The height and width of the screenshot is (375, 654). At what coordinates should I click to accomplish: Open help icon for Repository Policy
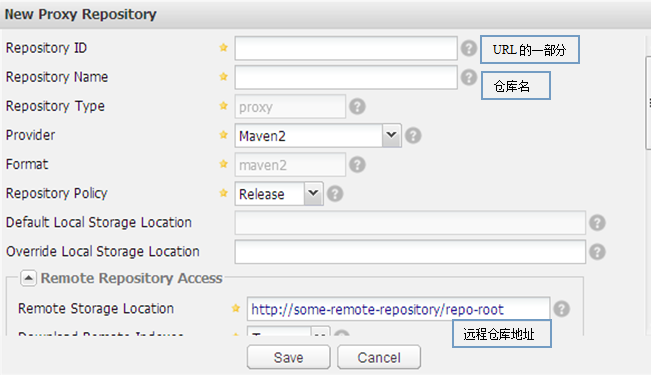(335, 194)
